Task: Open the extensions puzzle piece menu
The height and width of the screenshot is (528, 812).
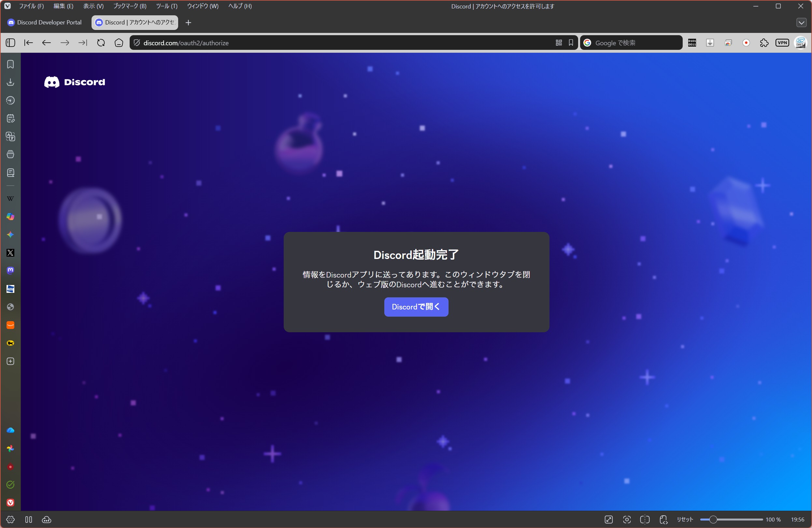Action: [764, 43]
